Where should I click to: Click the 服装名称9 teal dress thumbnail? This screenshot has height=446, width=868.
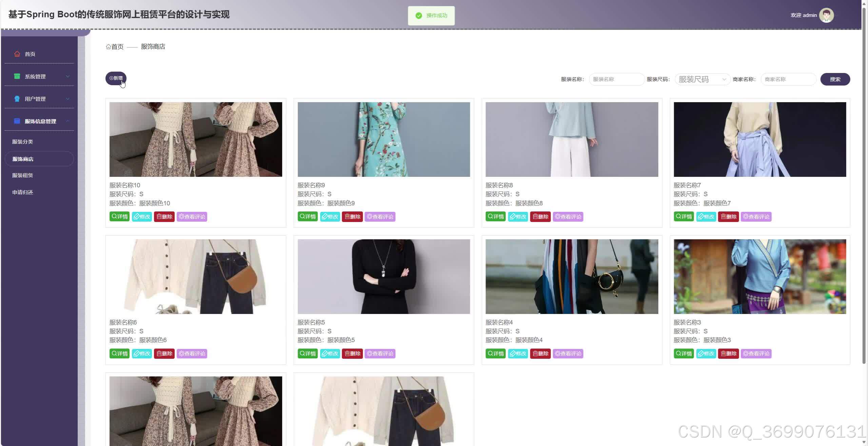click(384, 140)
